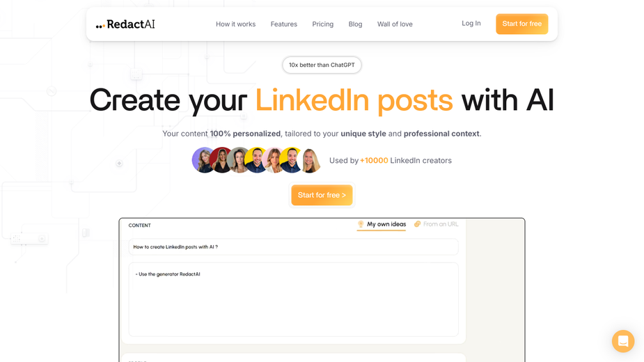Click the 10x better than ChatGPT badge

(322, 65)
